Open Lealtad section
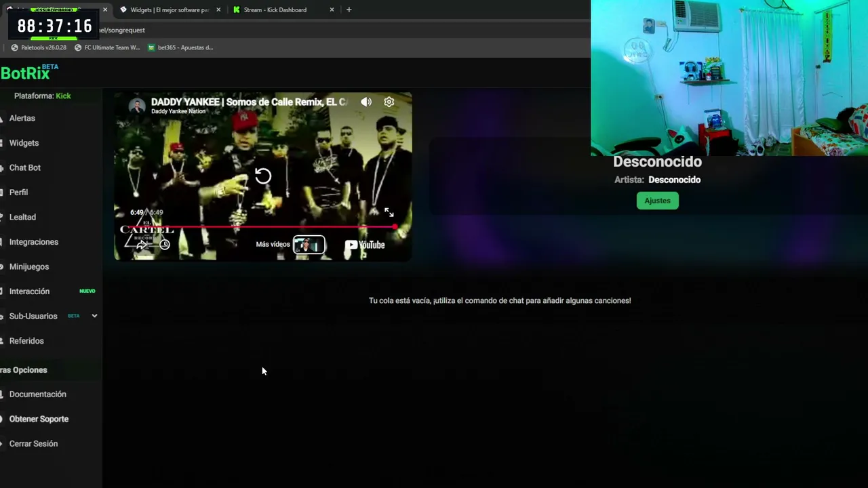 22,217
